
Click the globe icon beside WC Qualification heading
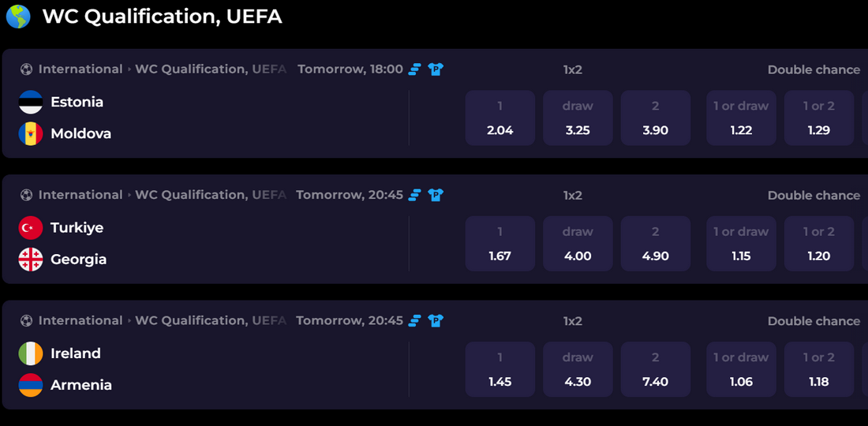click(17, 17)
